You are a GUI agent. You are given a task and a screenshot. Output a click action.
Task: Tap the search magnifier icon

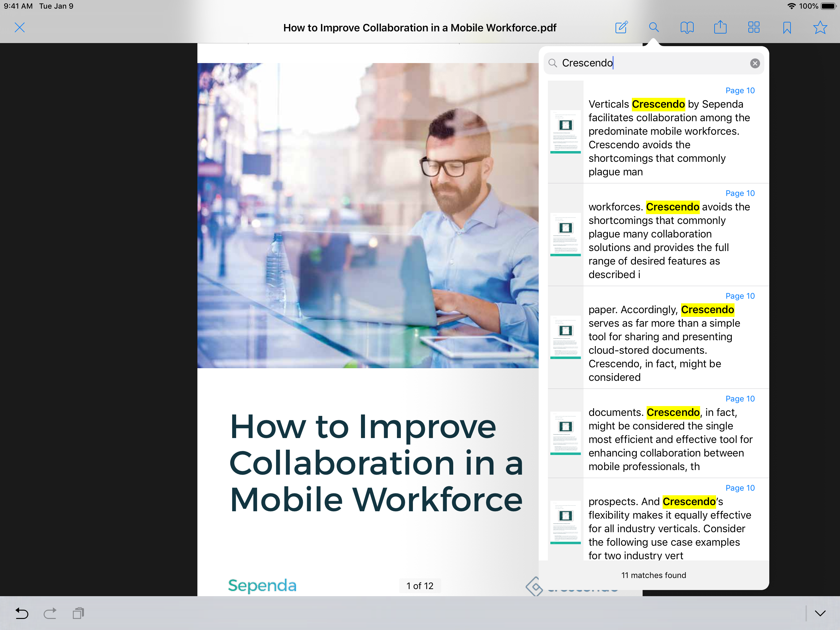click(654, 28)
